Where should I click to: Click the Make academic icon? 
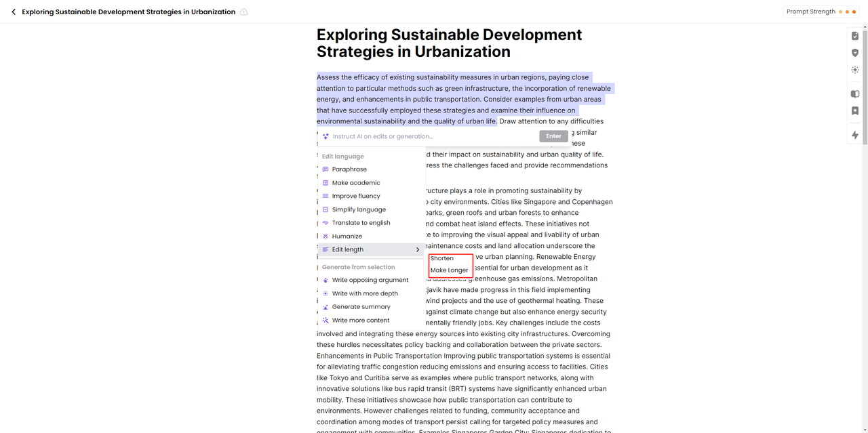click(325, 183)
